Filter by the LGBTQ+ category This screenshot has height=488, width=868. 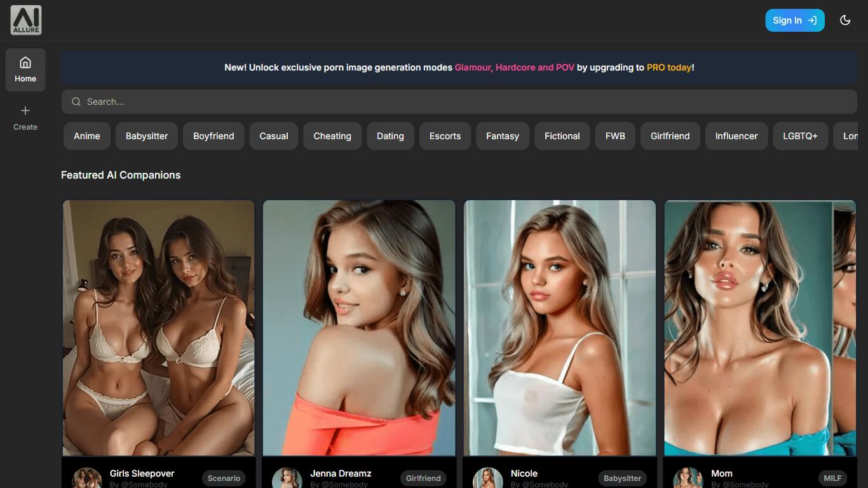[x=800, y=136]
